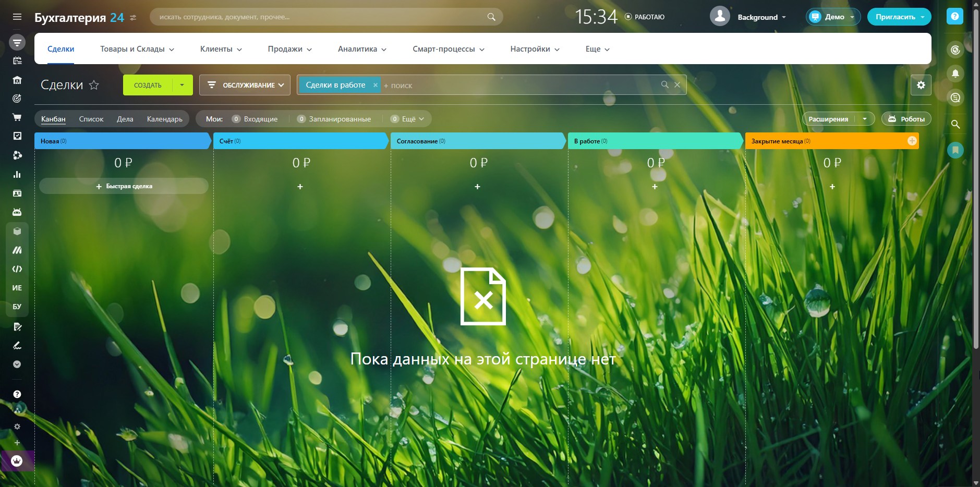Click the Расширения button

pyautogui.click(x=828, y=119)
